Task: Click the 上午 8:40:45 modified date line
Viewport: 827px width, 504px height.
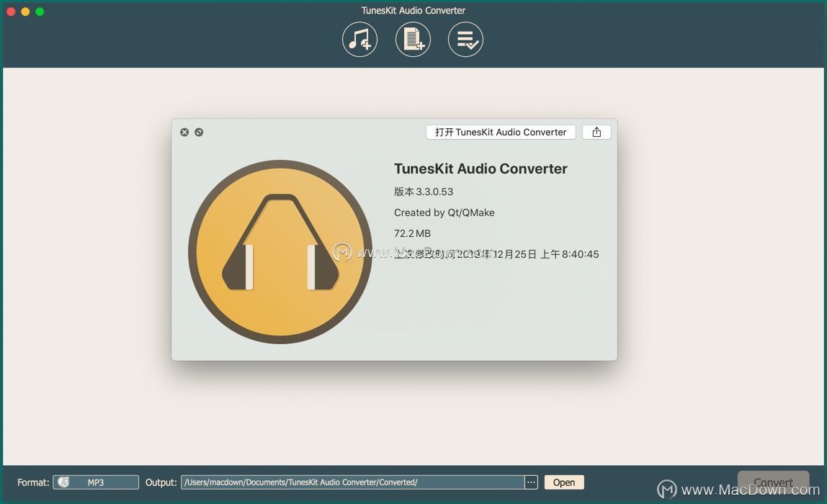Action: (x=496, y=254)
